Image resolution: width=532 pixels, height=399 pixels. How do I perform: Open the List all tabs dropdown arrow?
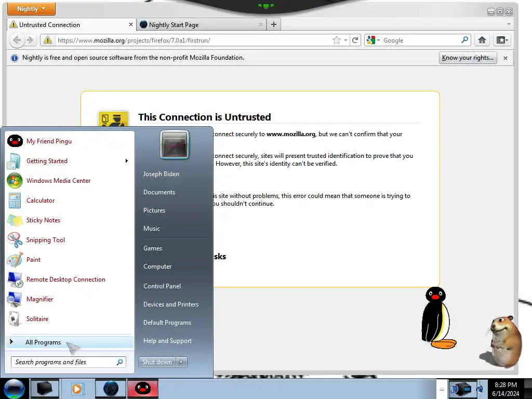point(509,24)
